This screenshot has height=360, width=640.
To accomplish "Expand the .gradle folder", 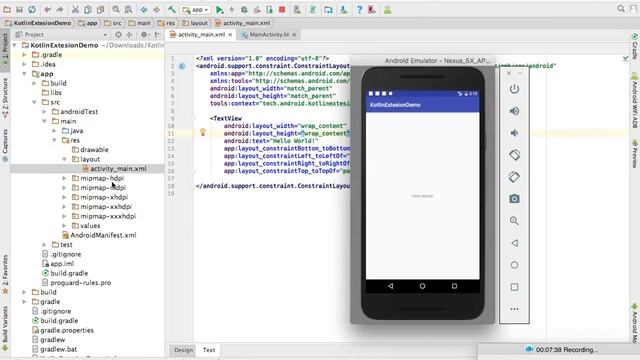I will [x=24, y=55].
